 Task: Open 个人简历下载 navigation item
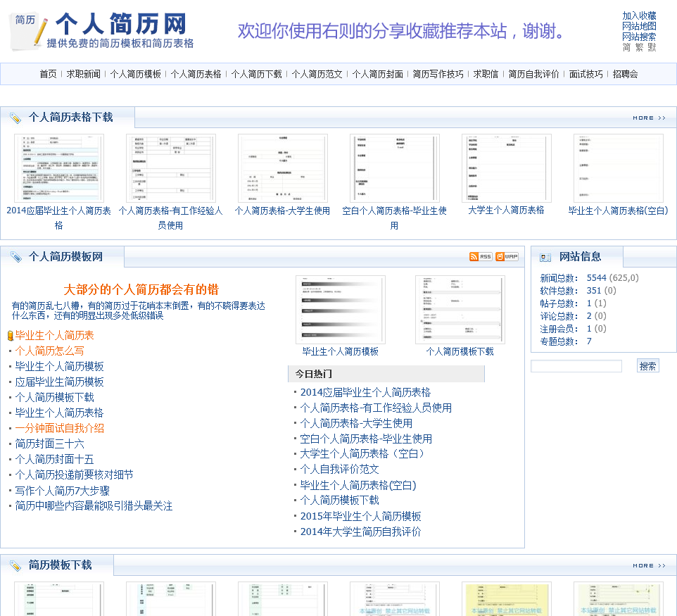[256, 75]
